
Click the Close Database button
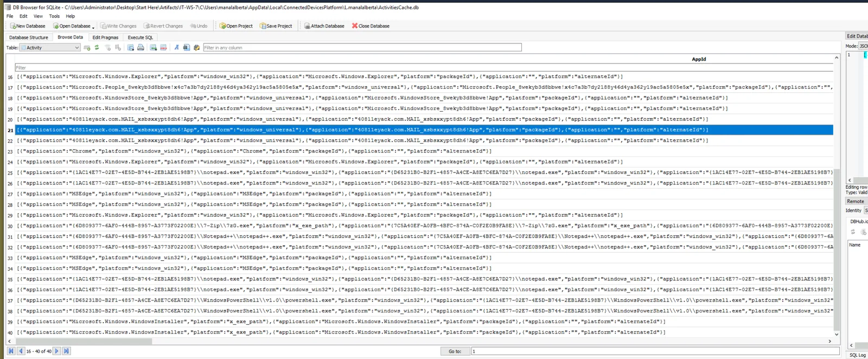(x=371, y=26)
